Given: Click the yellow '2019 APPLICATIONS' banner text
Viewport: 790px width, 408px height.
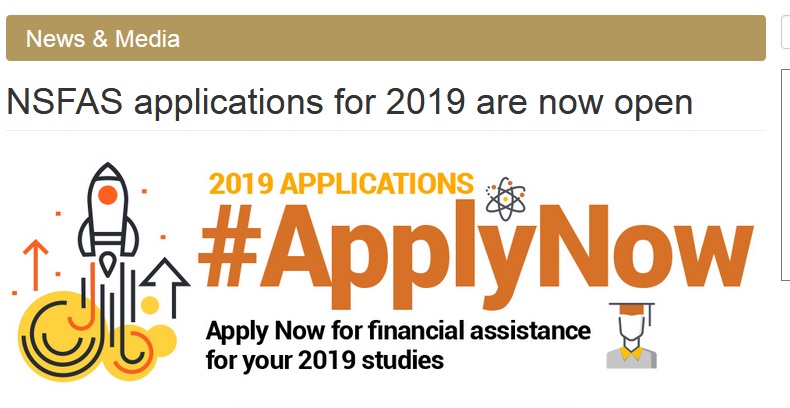Looking at the screenshot, I should 341,184.
